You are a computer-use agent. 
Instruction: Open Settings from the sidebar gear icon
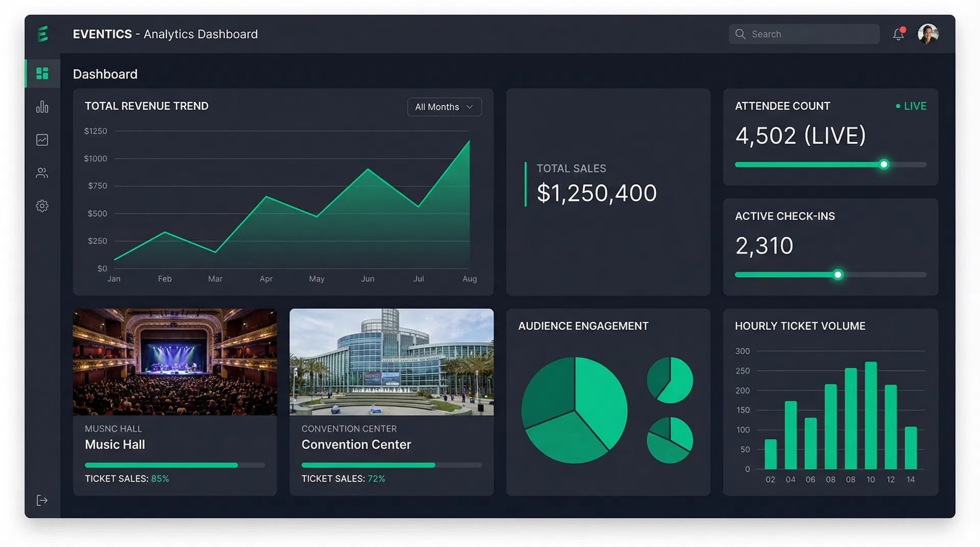[42, 206]
